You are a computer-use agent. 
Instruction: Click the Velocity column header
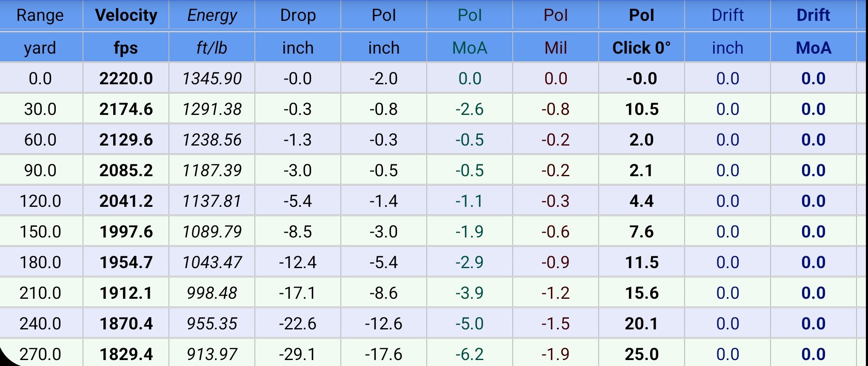click(x=126, y=15)
